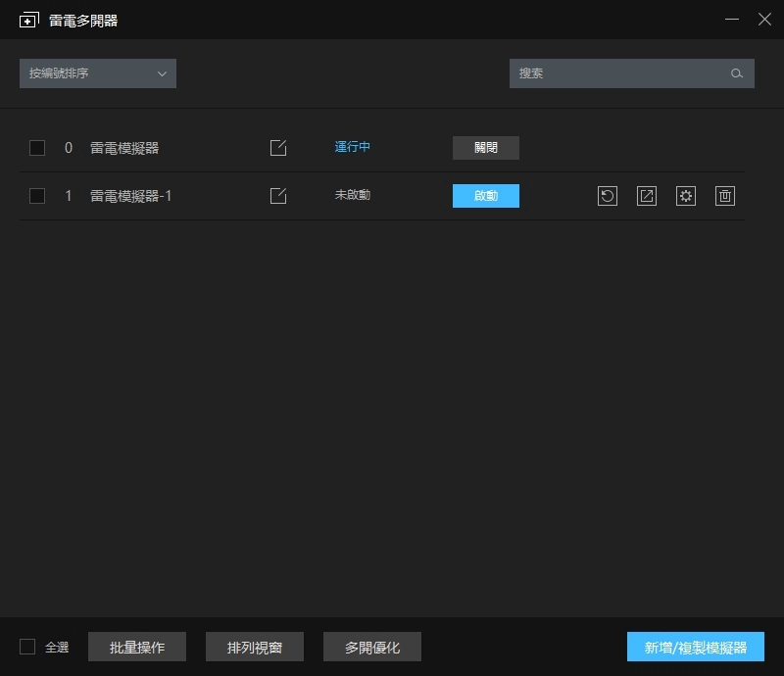Click the search magnifier icon
This screenshot has width=784, height=676.
point(738,73)
